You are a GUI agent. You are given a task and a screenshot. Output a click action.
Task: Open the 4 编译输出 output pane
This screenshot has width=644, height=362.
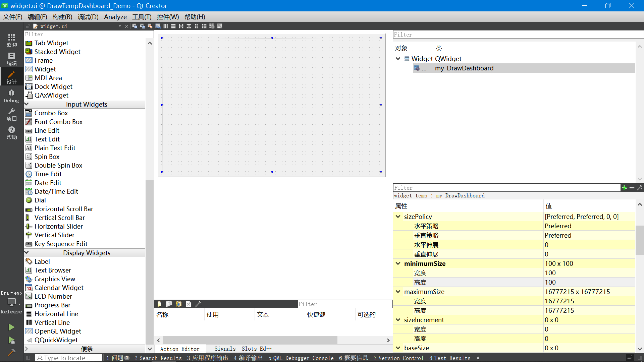coord(248,358)
